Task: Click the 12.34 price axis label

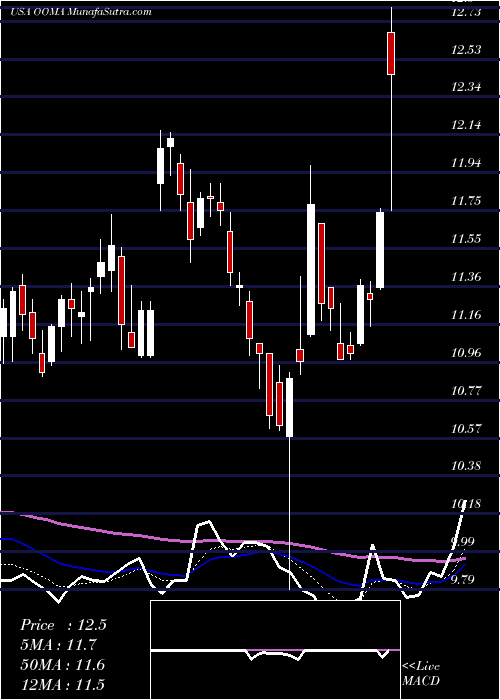Action: (466, 87)
